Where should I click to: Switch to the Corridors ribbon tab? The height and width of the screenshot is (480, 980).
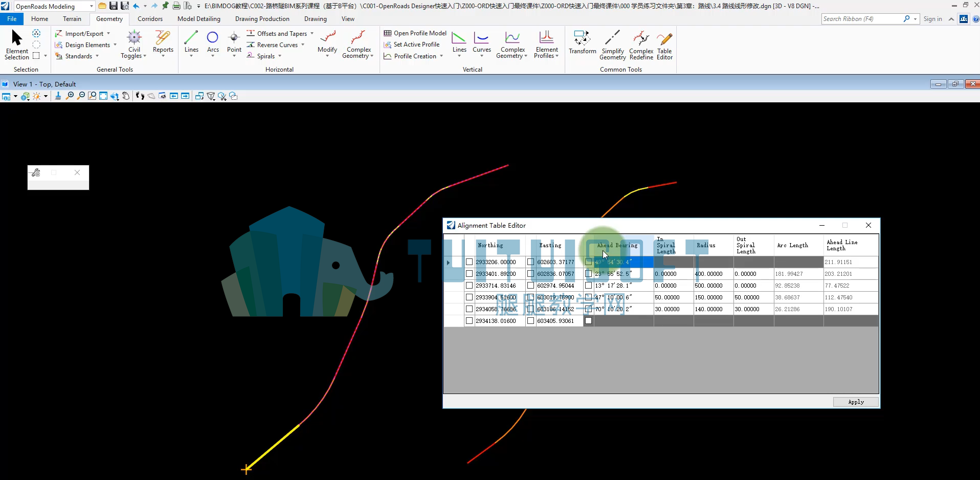[150, 19]
